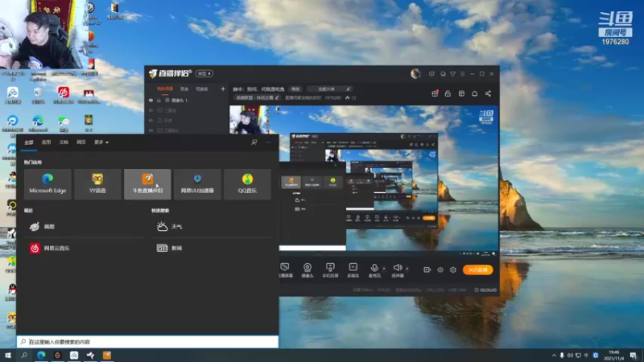
Task: Click the feedback icon in search panel header
Action: coord(254,142)
